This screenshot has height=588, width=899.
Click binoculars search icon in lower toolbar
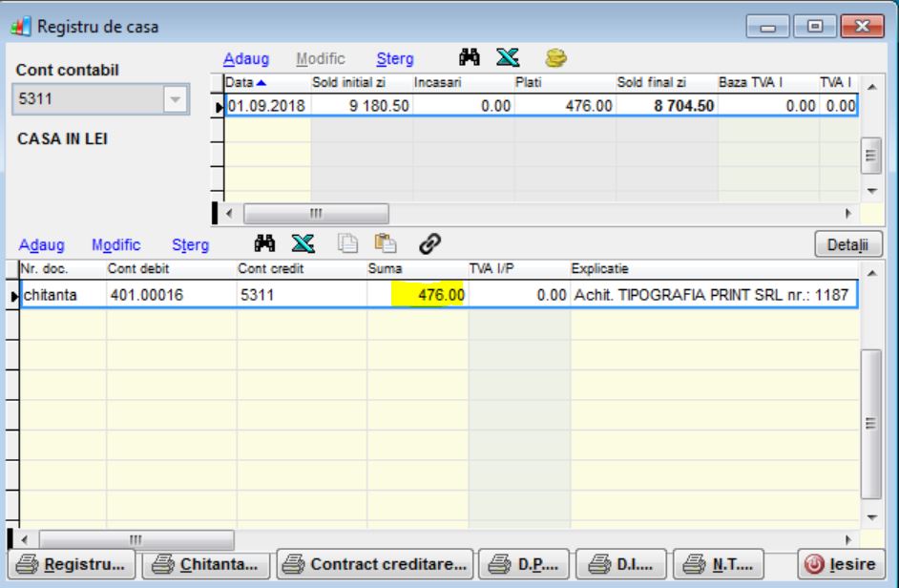point(264,243)
